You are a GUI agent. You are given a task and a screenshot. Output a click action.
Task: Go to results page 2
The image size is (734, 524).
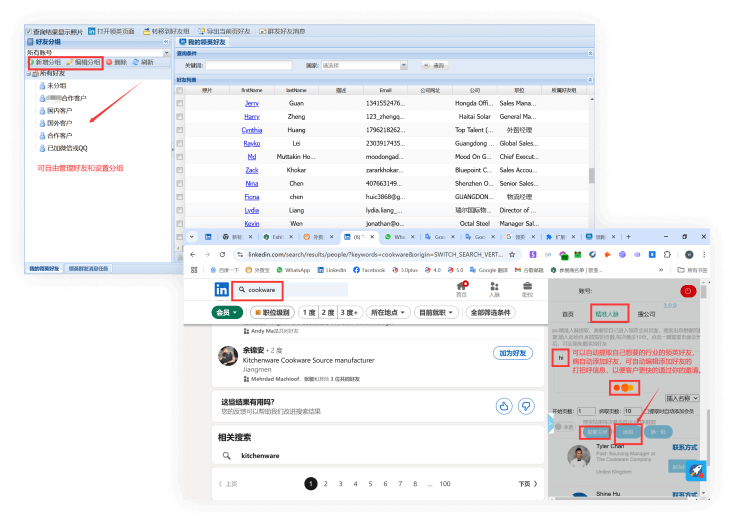coord(326,484)
